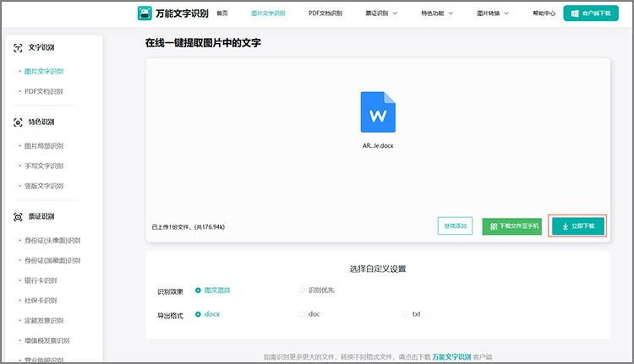
Task: Click the 特色识别 section icon in sidebar
Action: pyautogui.click(x=19, y=122)
